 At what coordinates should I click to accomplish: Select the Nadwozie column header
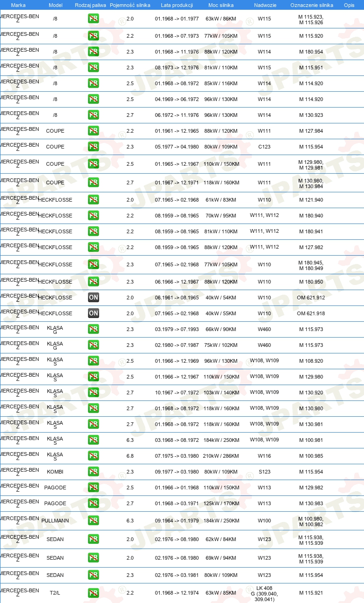click(264, 5)
